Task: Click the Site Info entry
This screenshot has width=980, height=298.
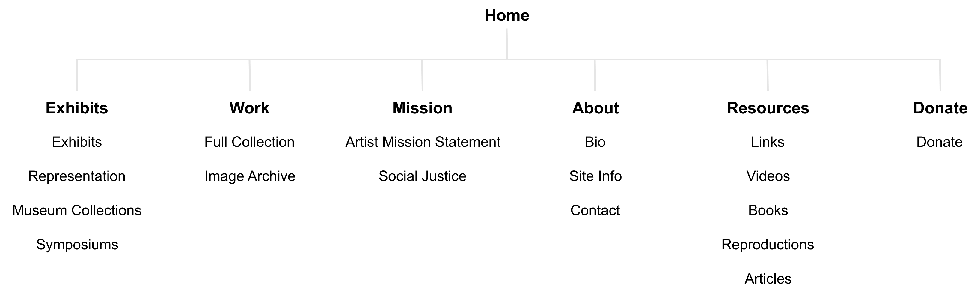Action: pos(595,176)
